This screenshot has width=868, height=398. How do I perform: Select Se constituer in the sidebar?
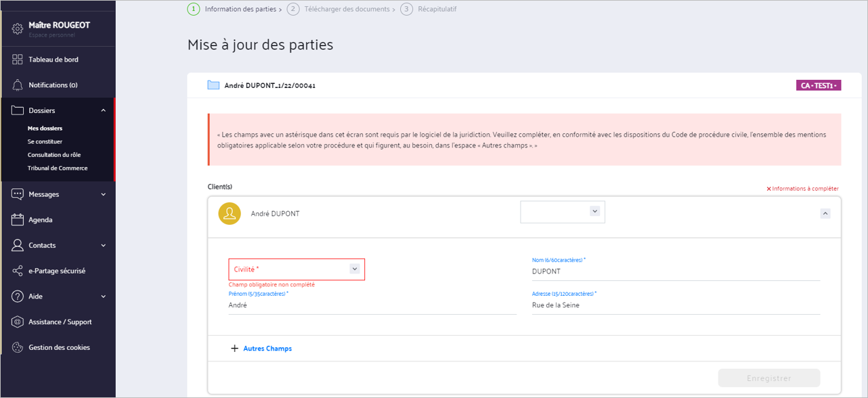click(x=45, y=141)
